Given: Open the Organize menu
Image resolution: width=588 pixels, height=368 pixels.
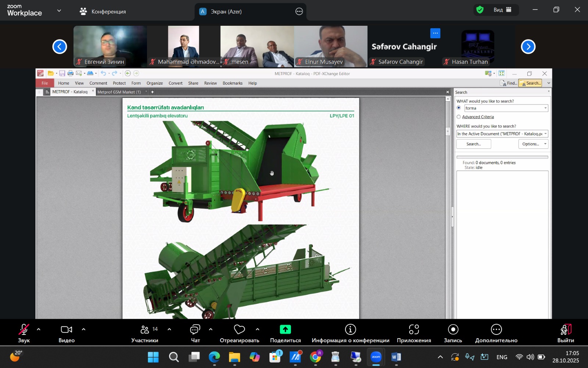Looking at the screenshot, I should pyautogui.click(x=154, y=83).
